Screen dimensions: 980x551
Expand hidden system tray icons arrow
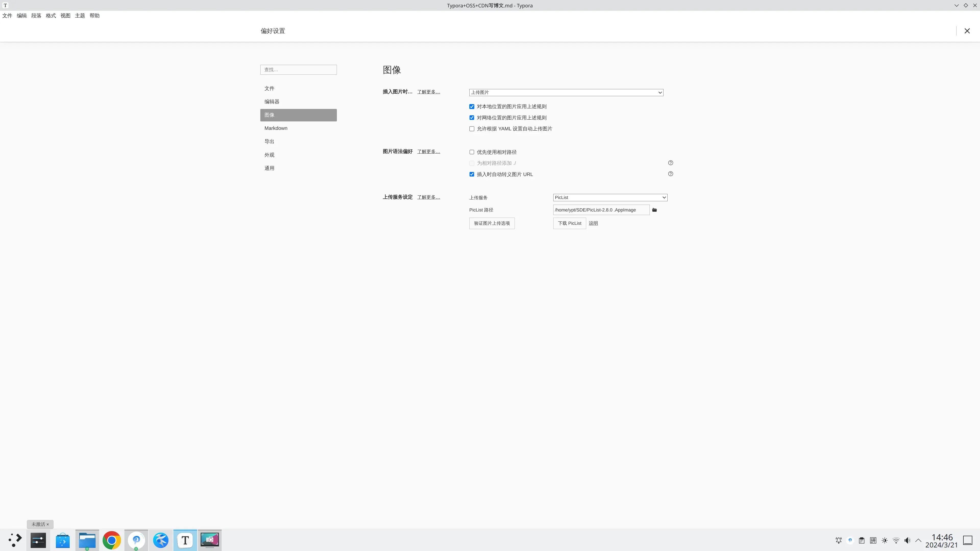(x=918, y=540)
